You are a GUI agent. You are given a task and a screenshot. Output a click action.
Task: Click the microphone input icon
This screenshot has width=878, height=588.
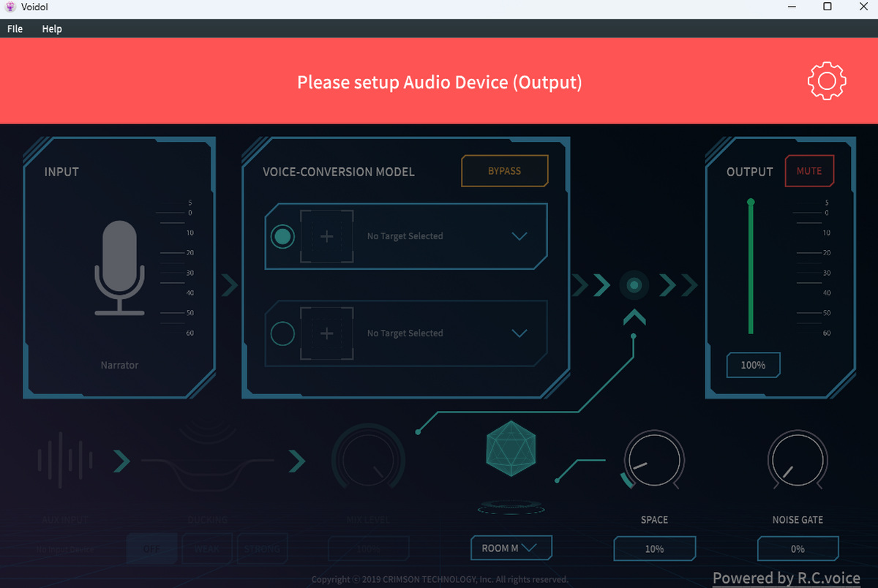pos(119,268)
